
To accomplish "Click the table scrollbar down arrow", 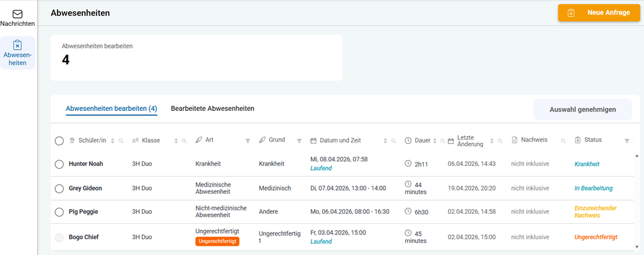I will click(637, 247).
